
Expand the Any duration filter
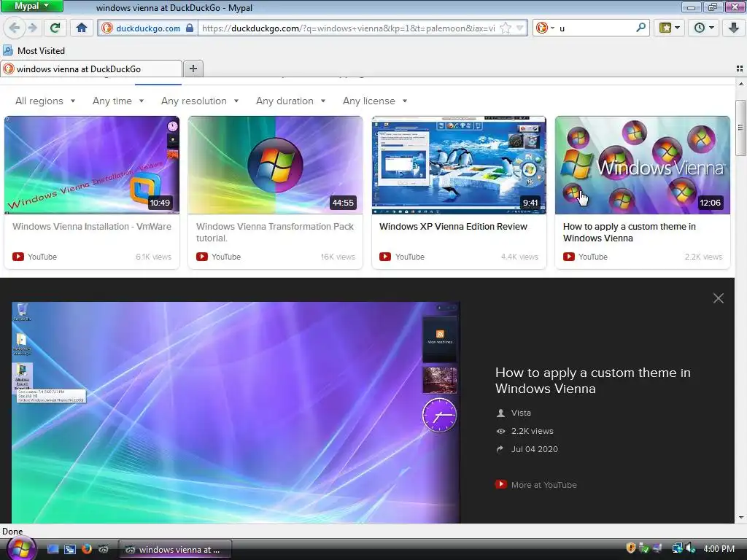pos(290,101)
